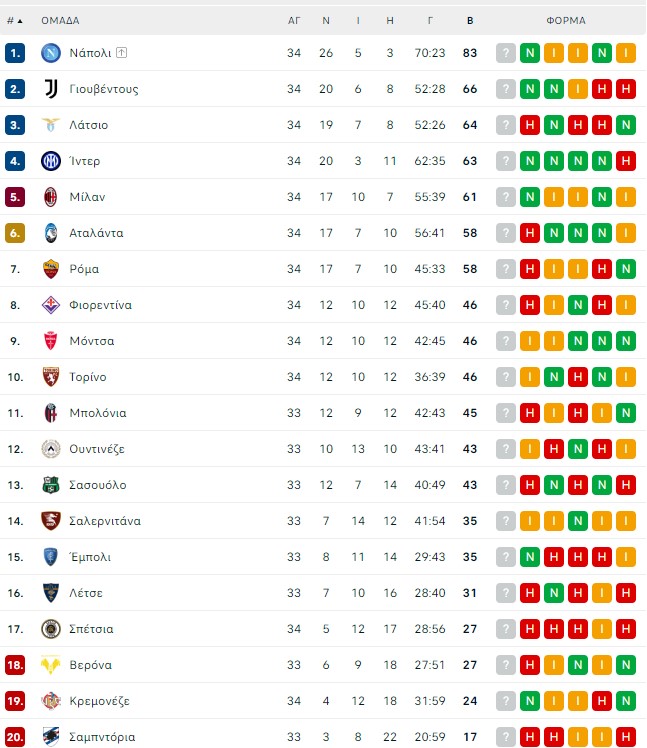This screenshot has width=647, height=748.
Task: Click the gray ? upcoming match badge for Νάπολι
Action: 506,53
